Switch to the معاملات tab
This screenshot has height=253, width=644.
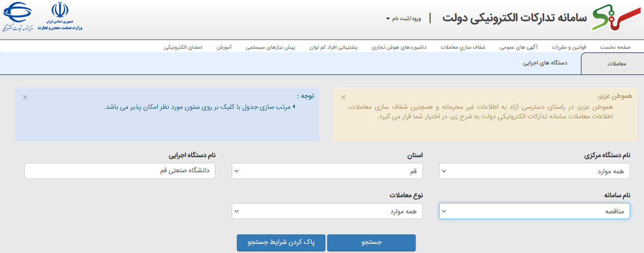(x=616, y=64)
